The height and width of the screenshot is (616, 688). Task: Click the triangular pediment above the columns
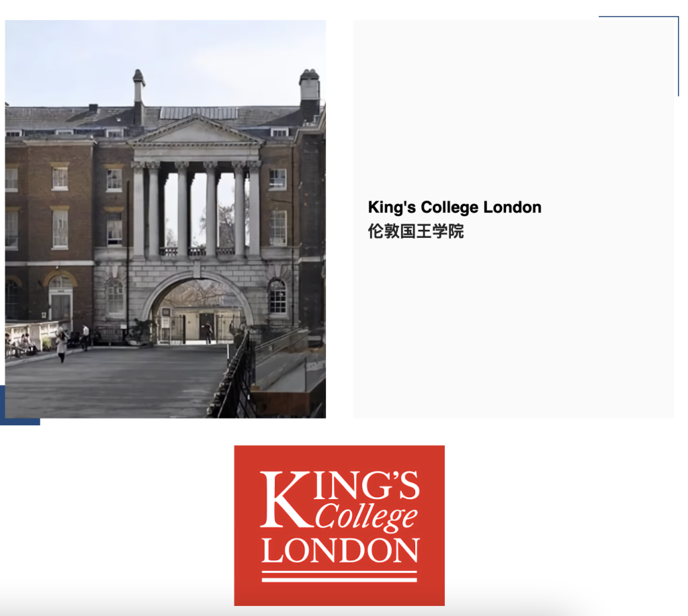point(196,131)
